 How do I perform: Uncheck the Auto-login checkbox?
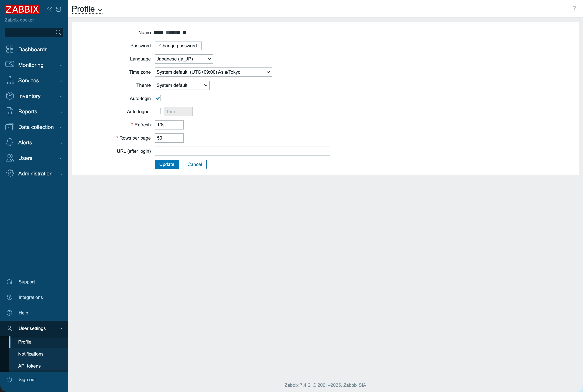point(158,98)
